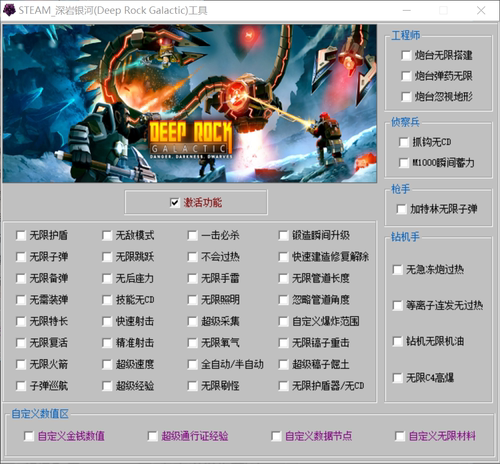Check 精准射击 option

coord(107,343)
